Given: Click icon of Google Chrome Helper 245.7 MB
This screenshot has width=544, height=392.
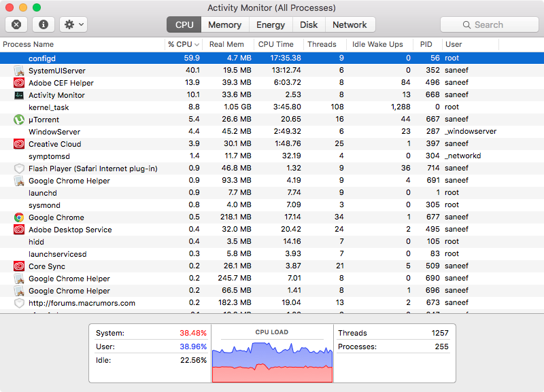Looking at the screenshot, I should pos(19,279).
